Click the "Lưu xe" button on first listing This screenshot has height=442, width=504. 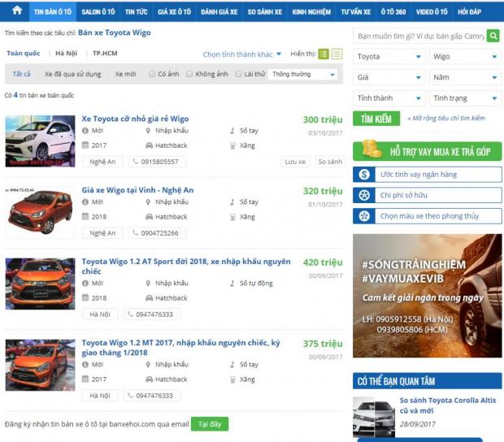(295, 162)
